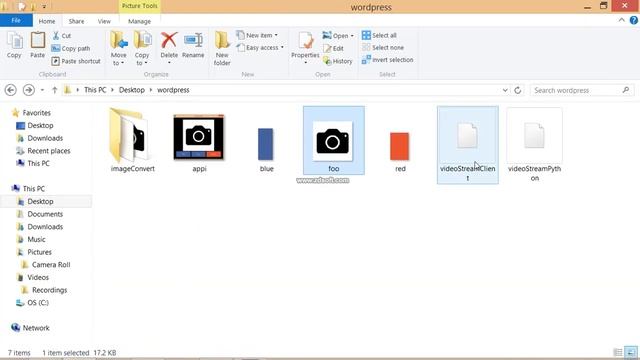Switch to details view layout
The height and width of the screenshot is (360, 640).
click(x=618, y=352)
